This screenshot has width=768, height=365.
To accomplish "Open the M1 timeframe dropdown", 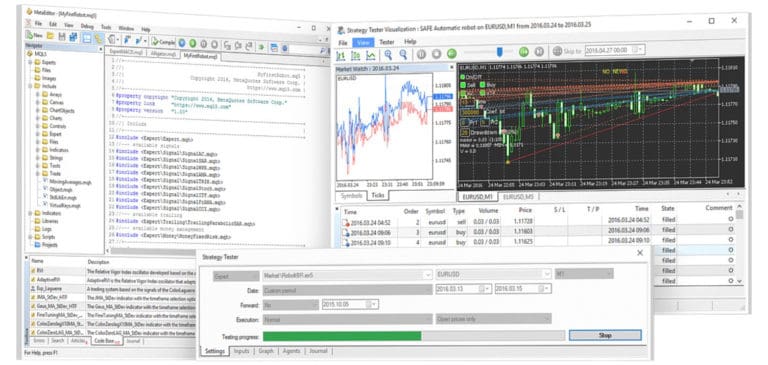I will pyautogui.click(x=584, y=274).
